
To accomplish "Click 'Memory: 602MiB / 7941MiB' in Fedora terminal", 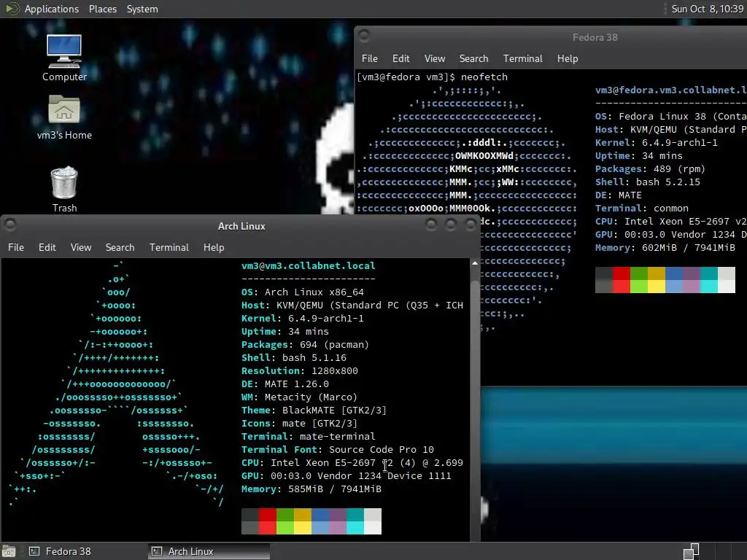I will coord(665,248).
